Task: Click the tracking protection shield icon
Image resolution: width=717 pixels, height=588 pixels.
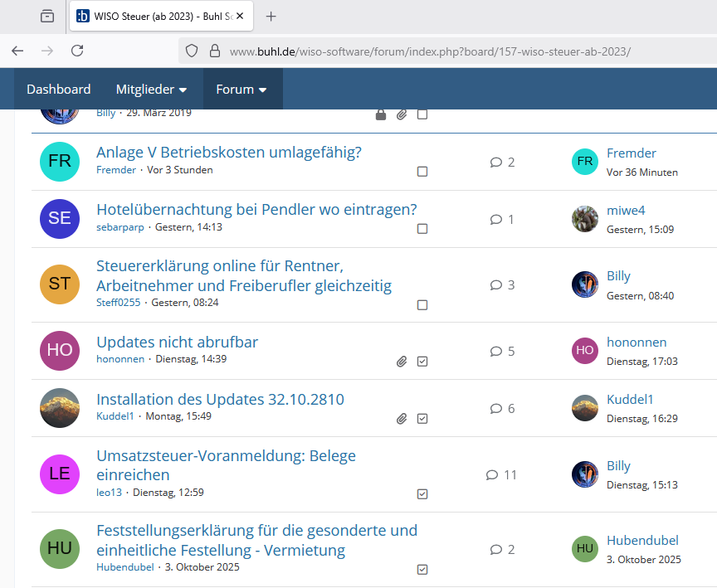Action: (192, 51)
